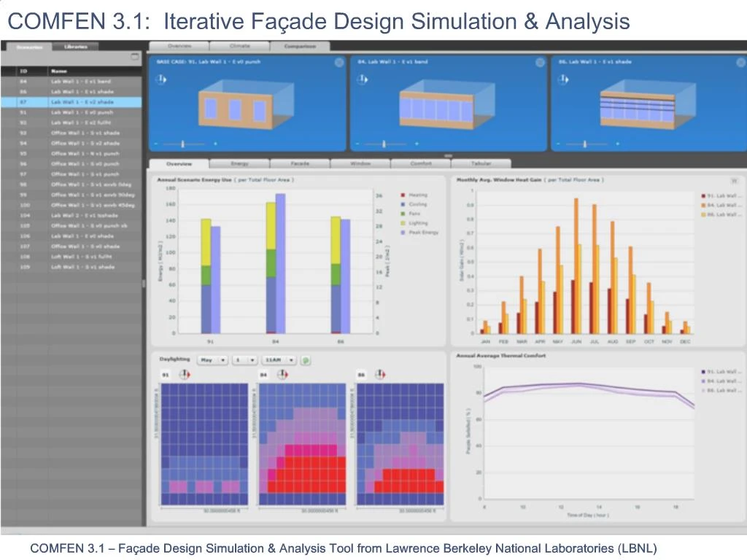Click the orientation icon above the 84 daylighting map

tap(283, 374)
